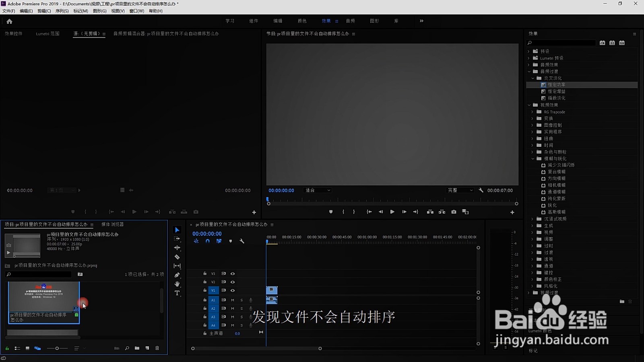Screen dimensions: 644x362
Task: Add marker in timeline header
Action: click(231, 241)
